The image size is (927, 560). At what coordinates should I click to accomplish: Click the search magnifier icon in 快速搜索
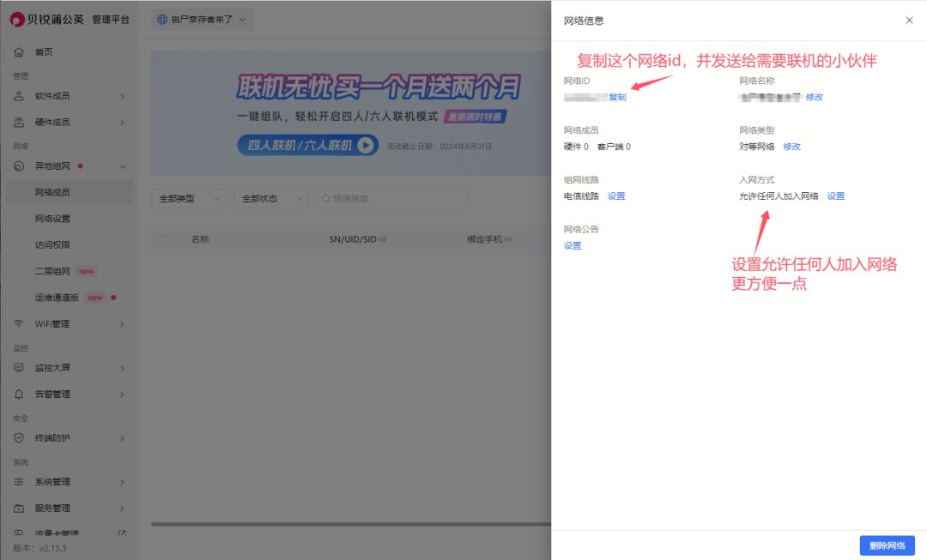[326, 198]
